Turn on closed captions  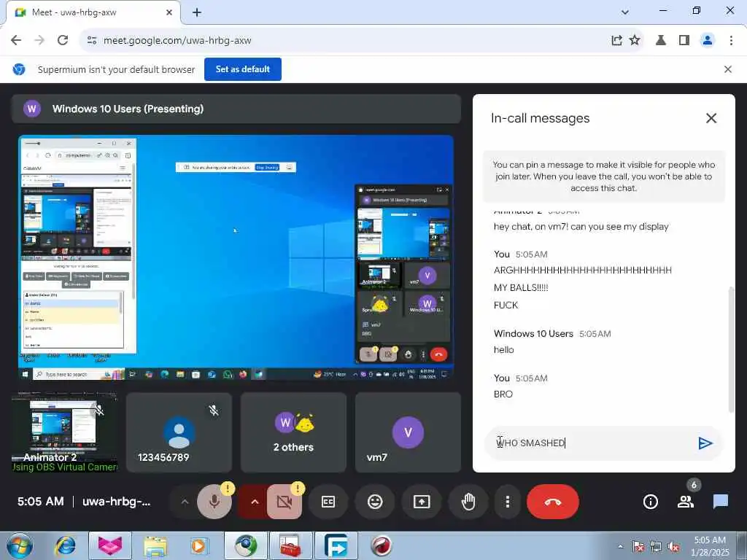(x=328, y=502)
